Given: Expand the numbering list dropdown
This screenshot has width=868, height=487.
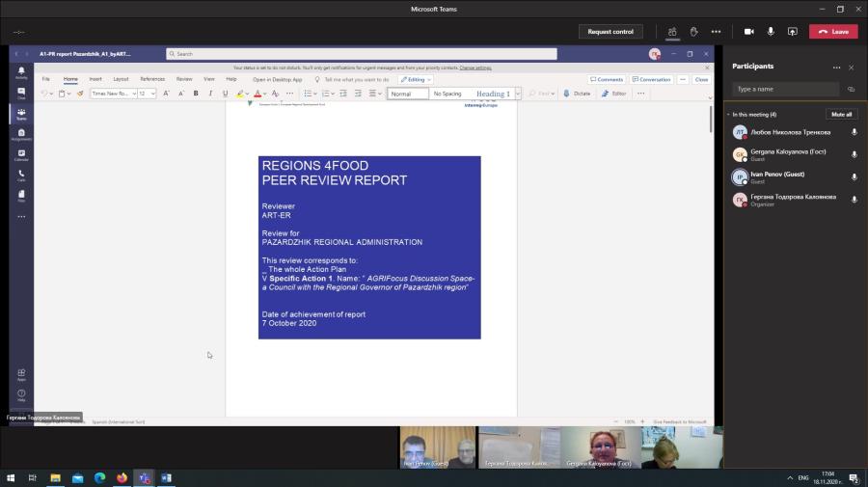Looking at the screenshot, I should [x=333, y=94].
